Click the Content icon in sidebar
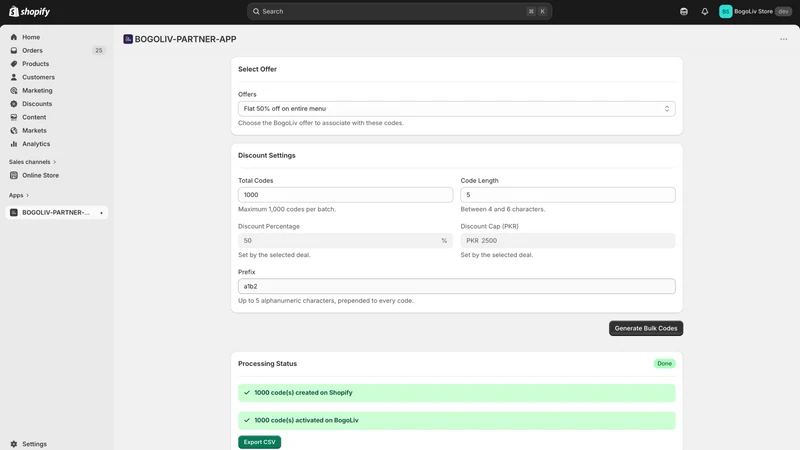 click(x=14, y=117)
